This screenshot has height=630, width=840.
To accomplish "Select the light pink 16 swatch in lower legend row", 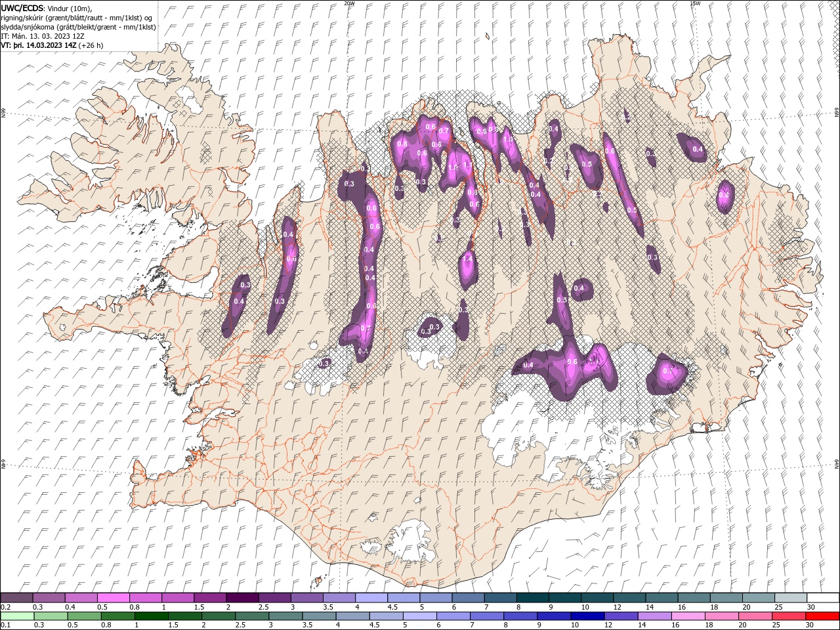I will click(688, 616).
